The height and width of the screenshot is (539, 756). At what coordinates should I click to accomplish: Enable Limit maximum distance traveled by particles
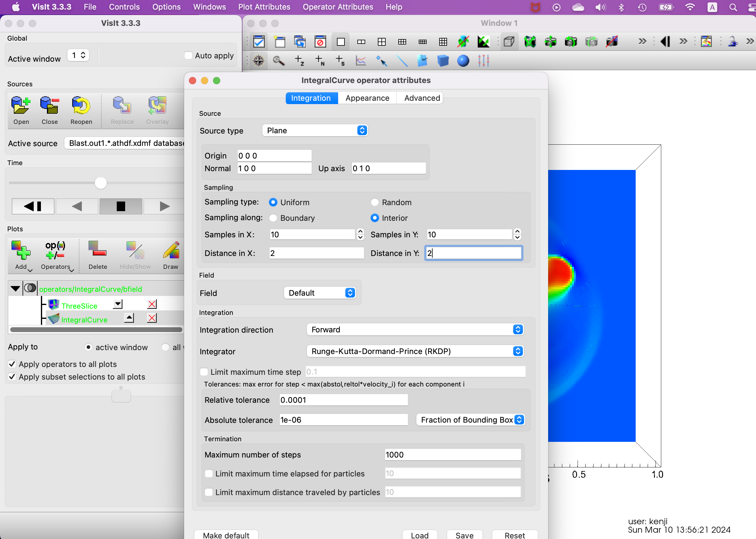[209, 492]
